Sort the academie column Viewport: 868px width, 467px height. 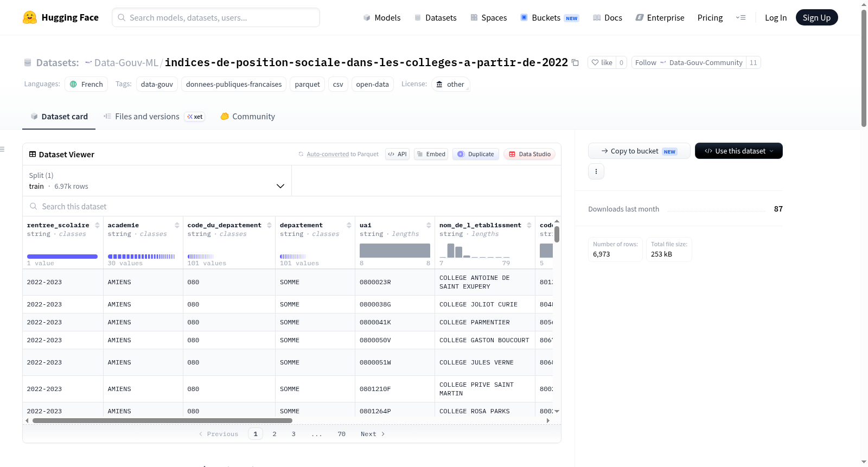tap(177, 225)
